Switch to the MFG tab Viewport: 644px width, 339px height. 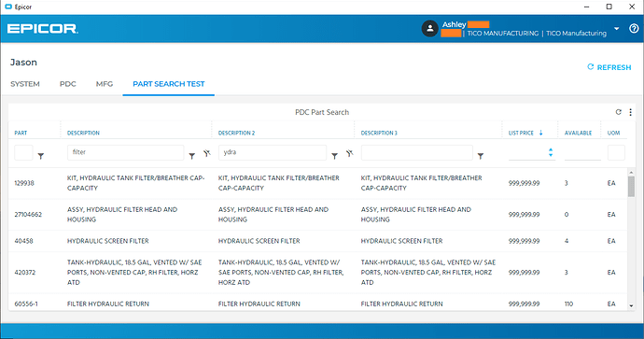[105, 84]
